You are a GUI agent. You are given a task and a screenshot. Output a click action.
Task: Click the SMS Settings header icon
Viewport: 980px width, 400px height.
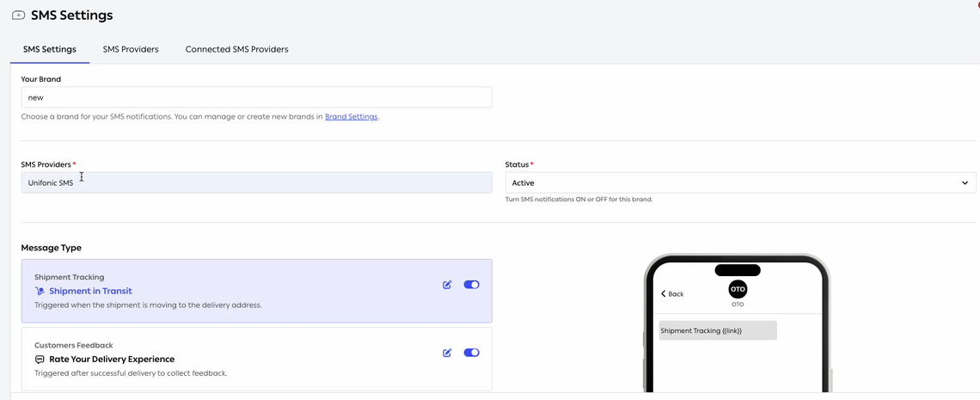(19, 15)
